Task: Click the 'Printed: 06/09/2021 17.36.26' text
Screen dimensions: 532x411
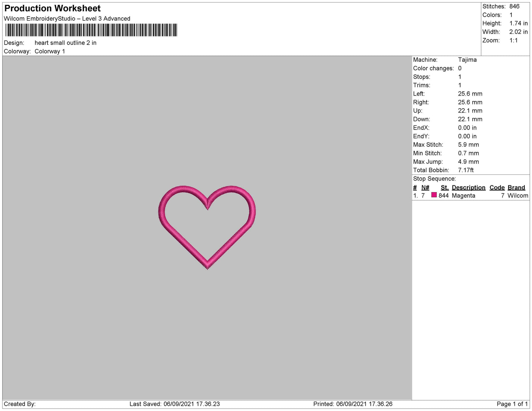Action: pyautogui.click(x=353, y=404)
